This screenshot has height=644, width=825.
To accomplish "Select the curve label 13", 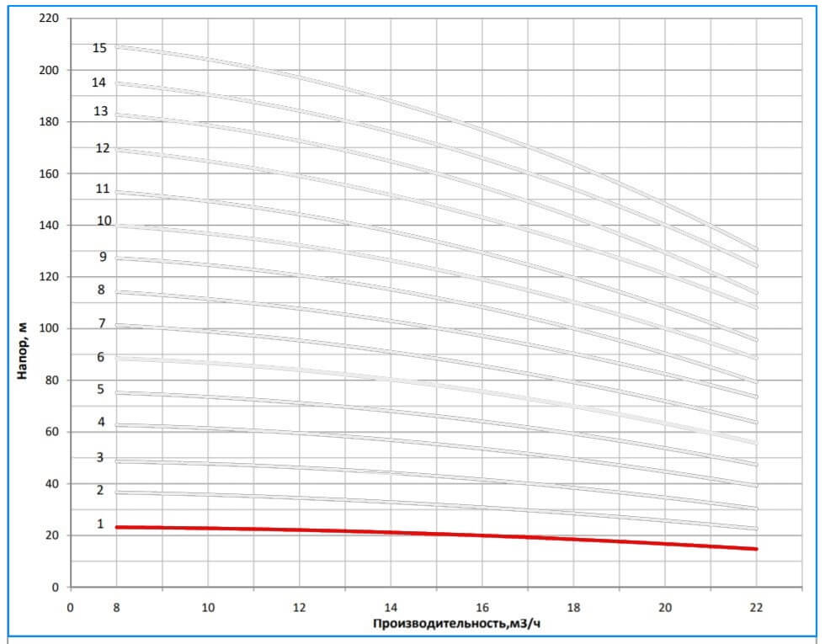I will pos(100,111).
